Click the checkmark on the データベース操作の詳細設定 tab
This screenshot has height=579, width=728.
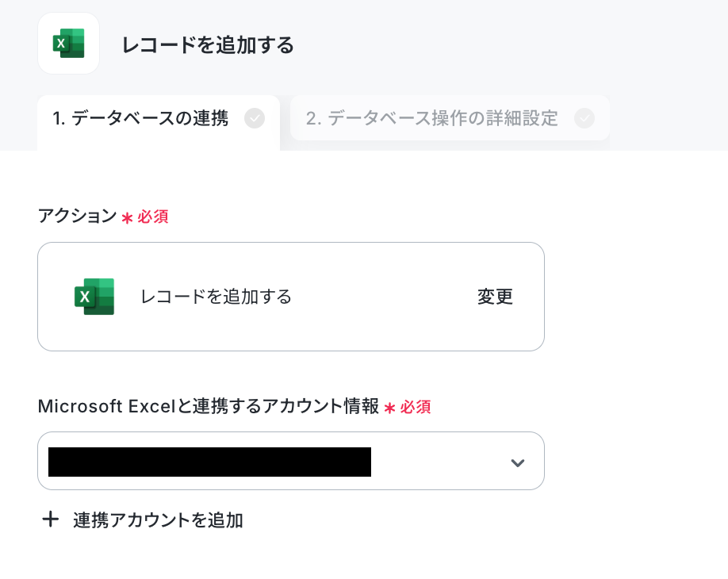[584, 118]
